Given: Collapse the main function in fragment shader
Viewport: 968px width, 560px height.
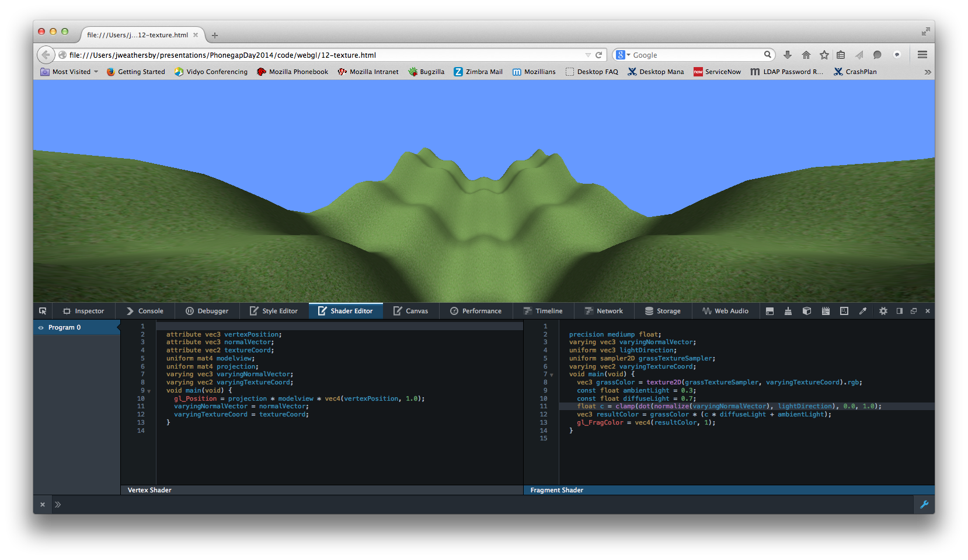Looking at the screenshot, I should [552, 375].
